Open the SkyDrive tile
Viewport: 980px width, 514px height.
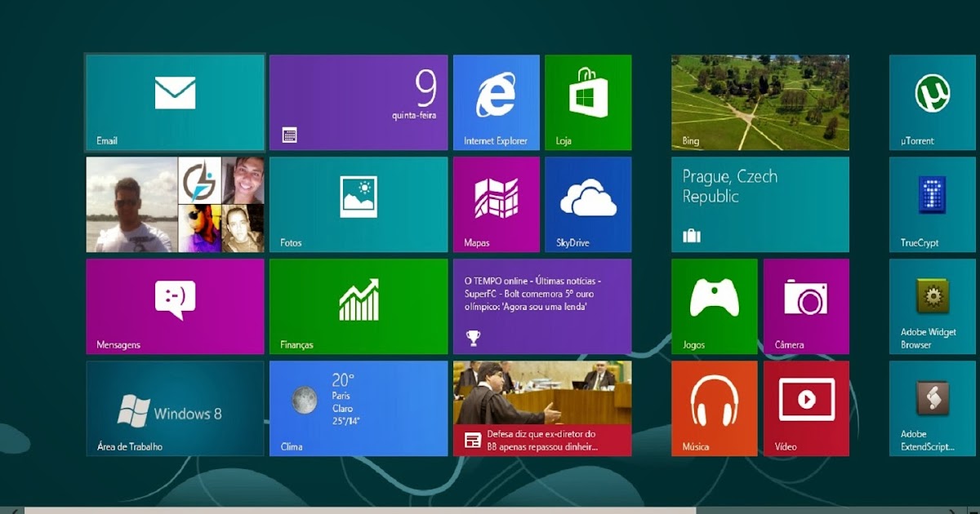(x=588, y=205)
